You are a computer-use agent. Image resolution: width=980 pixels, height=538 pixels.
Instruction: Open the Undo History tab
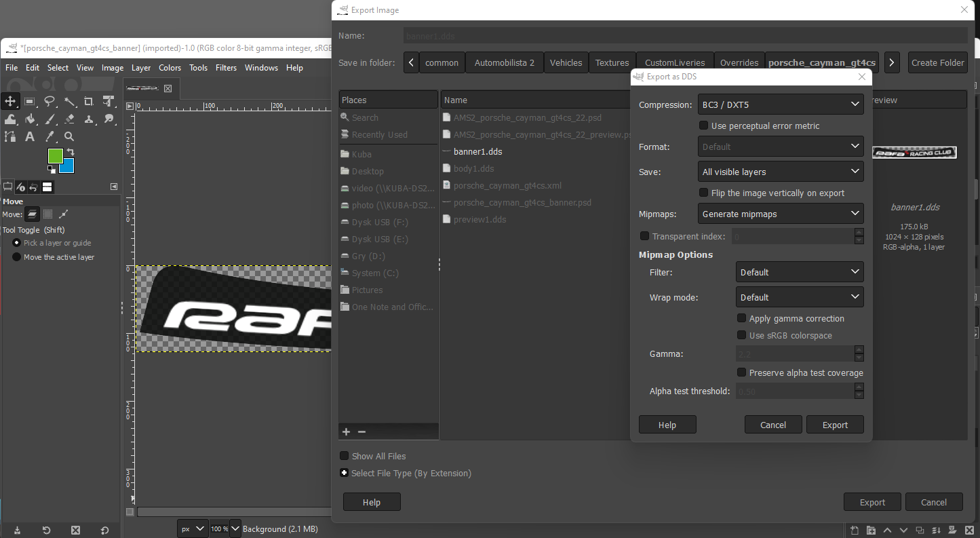34,187
